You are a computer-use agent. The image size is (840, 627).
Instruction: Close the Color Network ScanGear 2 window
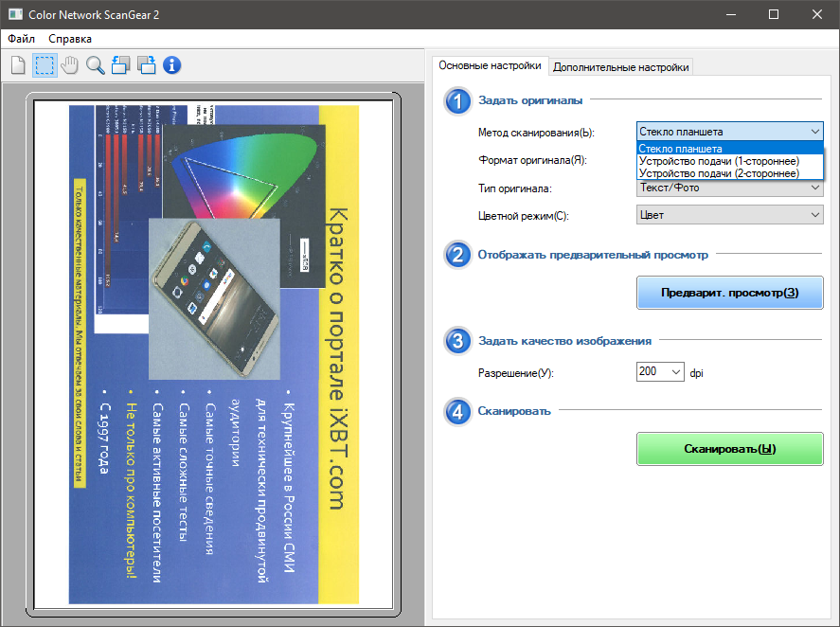[x=817, y=14]
